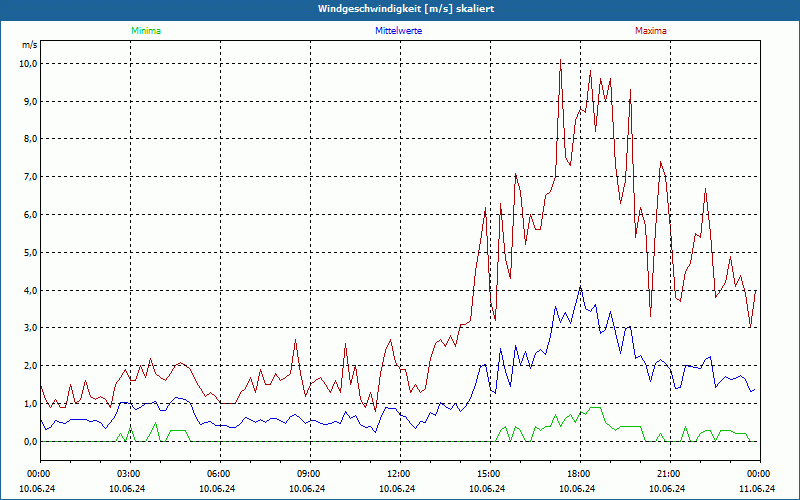Click the '10.06.24' date under 18:00
800x500 pixels.
click(577, 488)
